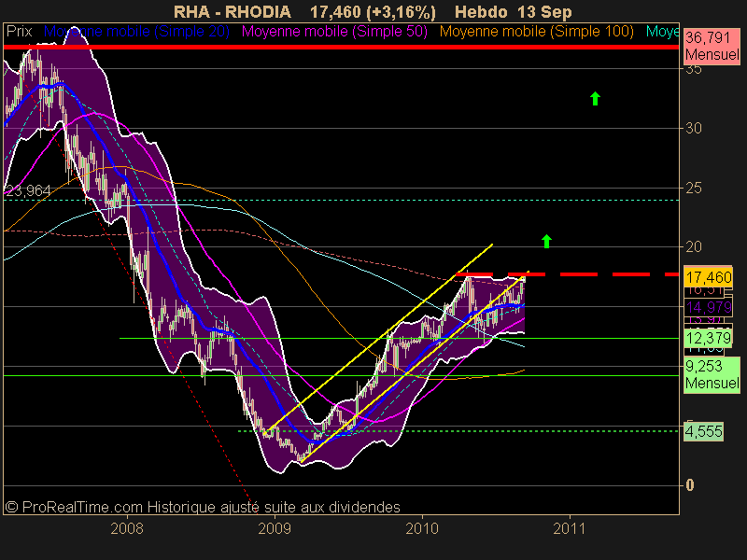Click the '0' price axis label

point(689,485)
